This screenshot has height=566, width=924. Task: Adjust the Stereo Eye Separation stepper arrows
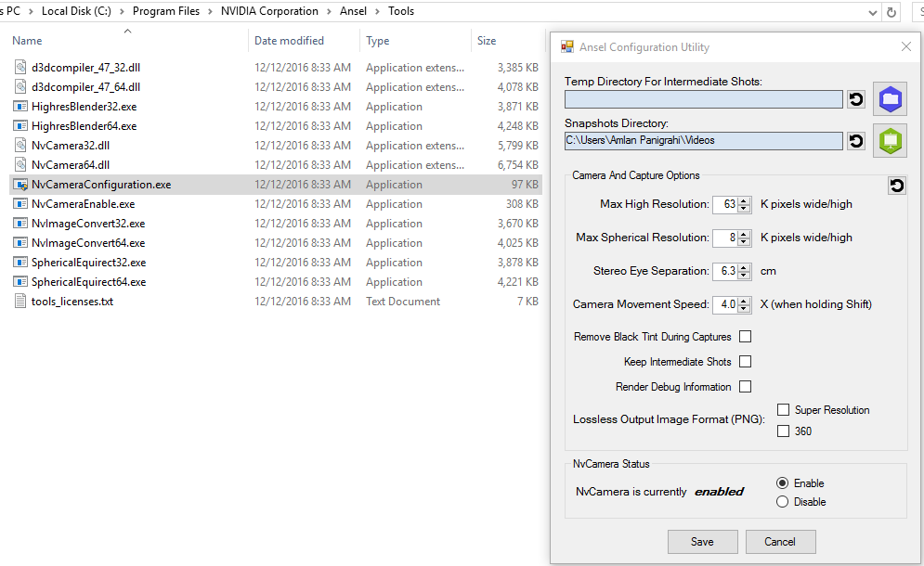744,271
